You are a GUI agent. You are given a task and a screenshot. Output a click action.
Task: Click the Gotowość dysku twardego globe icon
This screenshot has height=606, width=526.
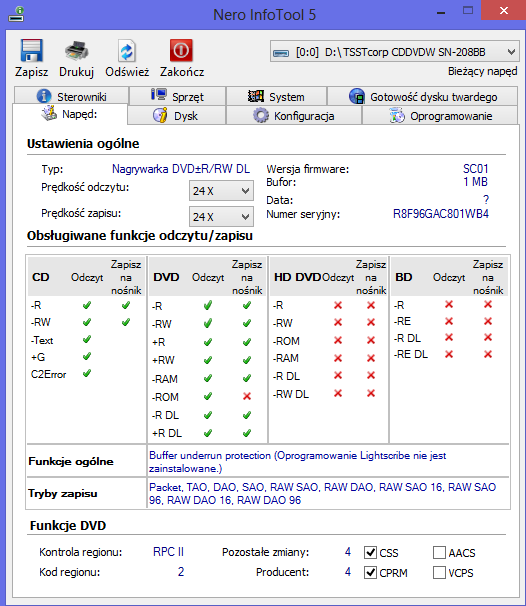[x=357, y=96]
